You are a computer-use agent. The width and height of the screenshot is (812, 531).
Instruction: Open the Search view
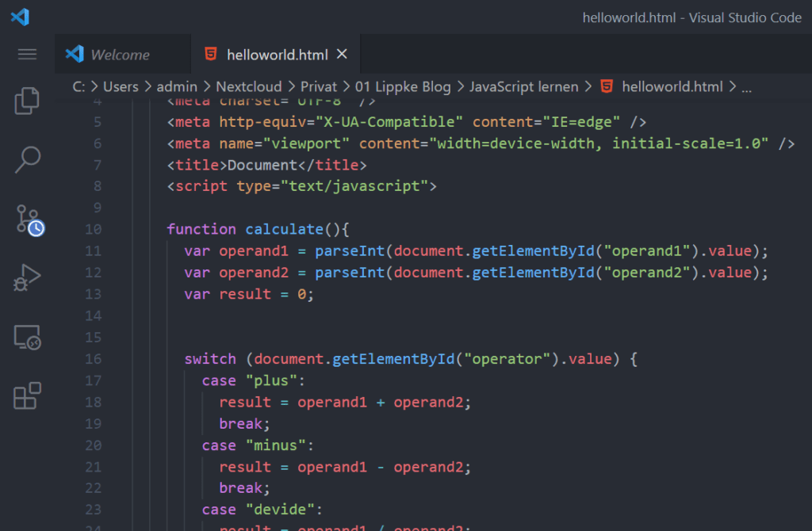tap(27, 159)
